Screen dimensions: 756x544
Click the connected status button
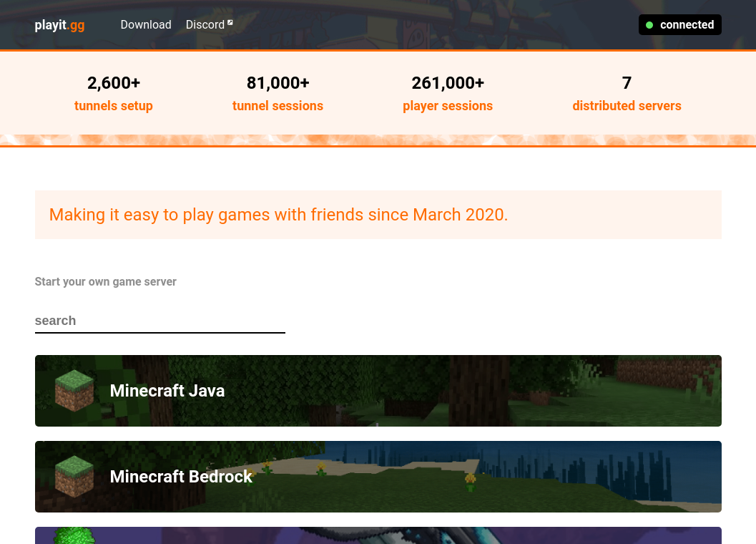pyautogui.click(x=679, y=24)
